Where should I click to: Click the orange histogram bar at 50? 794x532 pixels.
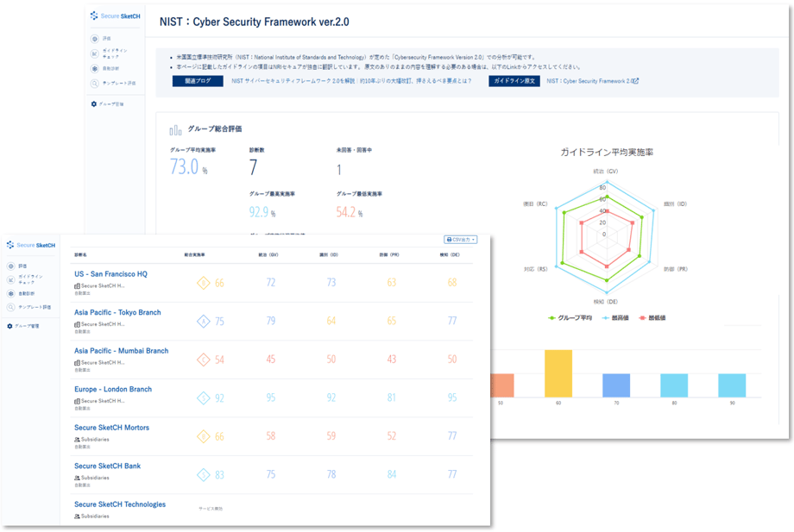[x=502, y=385]
